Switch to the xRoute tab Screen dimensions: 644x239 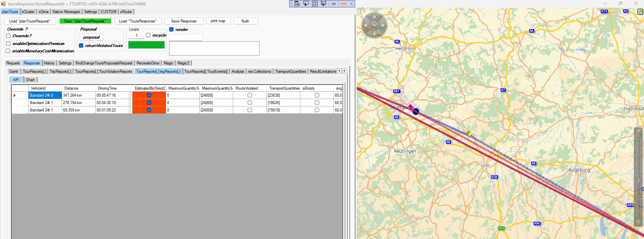click(126, 12)
